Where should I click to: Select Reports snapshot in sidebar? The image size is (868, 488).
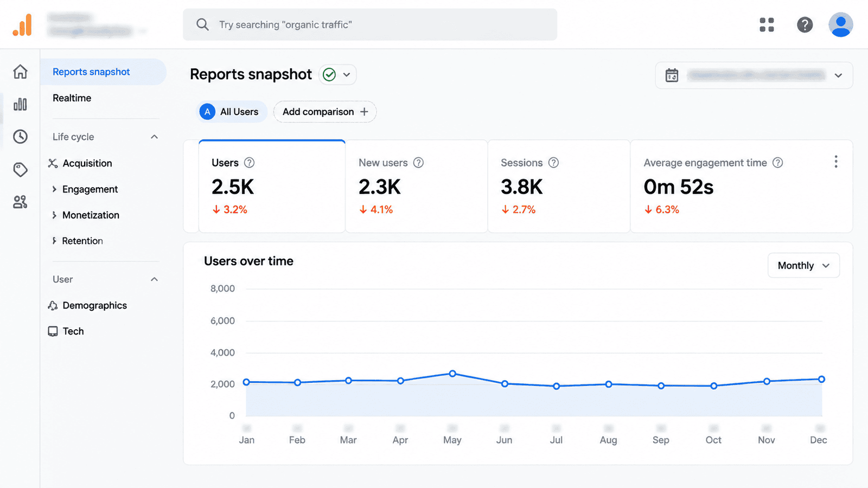pyautogui.click(x=103, y=72)
